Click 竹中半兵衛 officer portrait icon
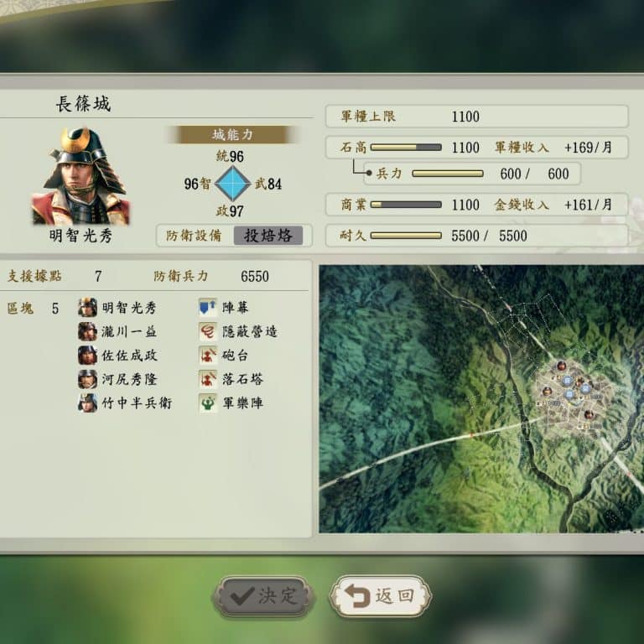Image resolution: width=644 pixels, height=644 pixels. [x=87, y=402]
